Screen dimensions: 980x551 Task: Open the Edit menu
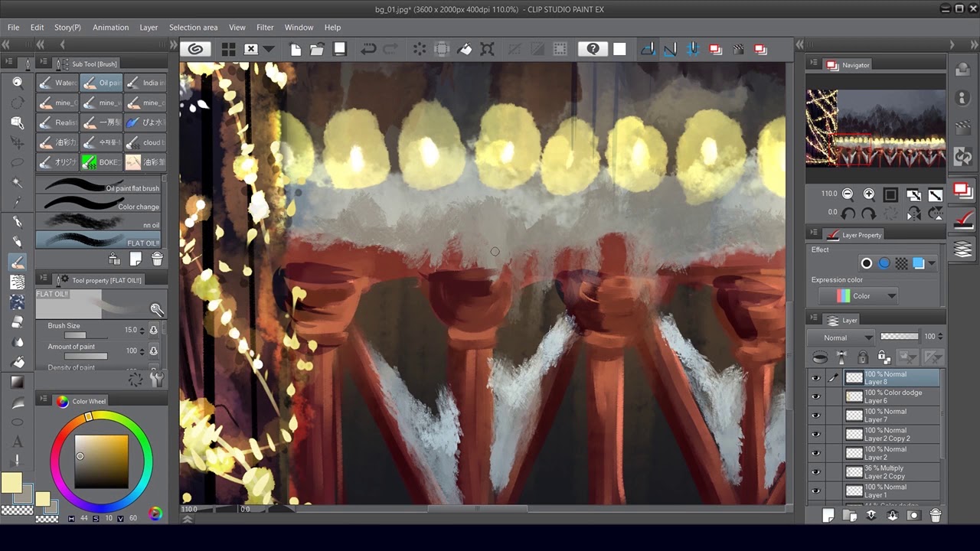[37, 28]
